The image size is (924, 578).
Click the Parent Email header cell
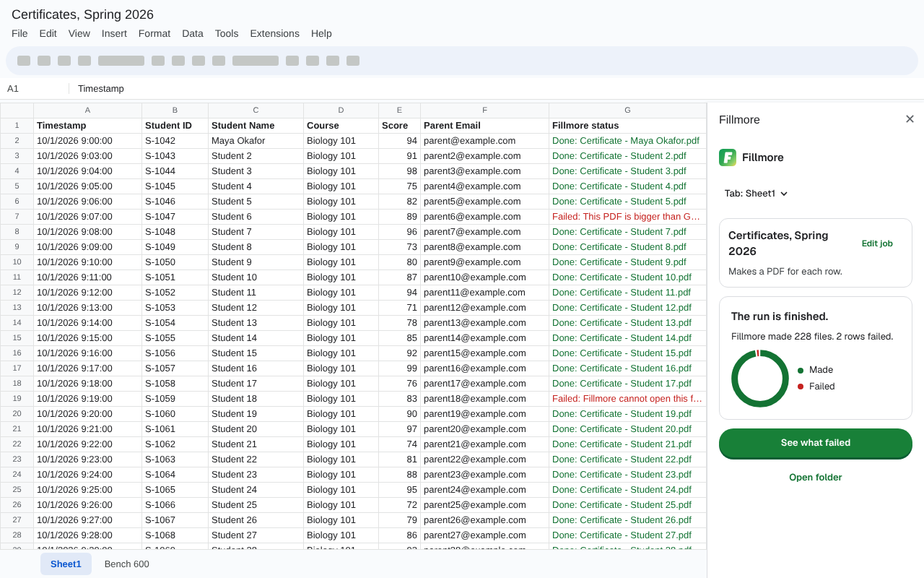pos(484,125)
